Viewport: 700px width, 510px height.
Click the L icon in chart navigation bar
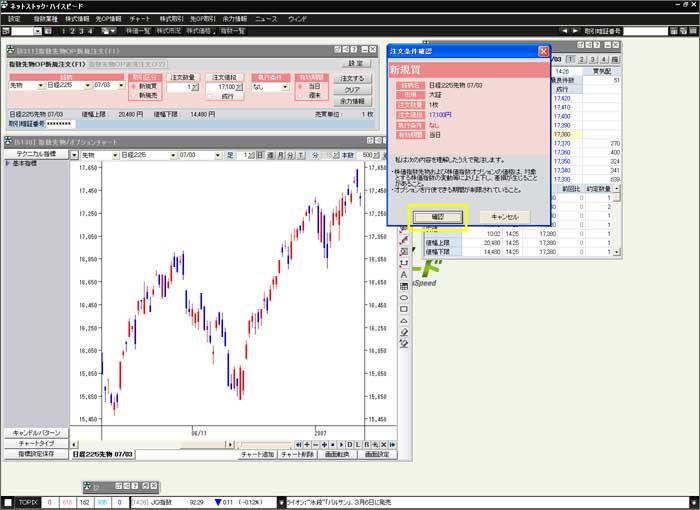[x=358, y=444]
